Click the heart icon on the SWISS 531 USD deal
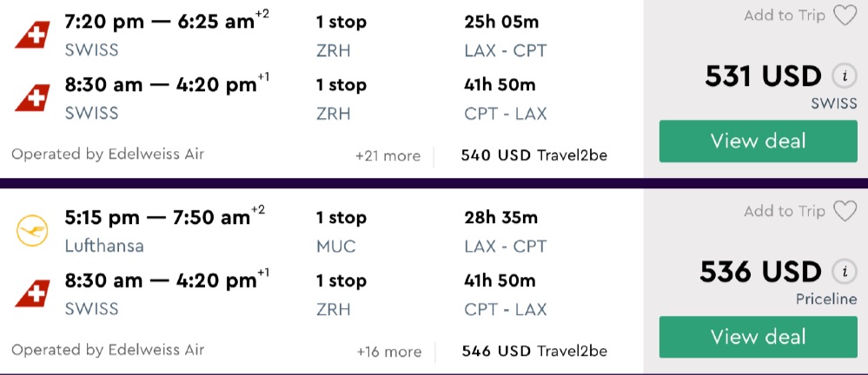This screenshot has height=375, width=868. tap(845, 16)
